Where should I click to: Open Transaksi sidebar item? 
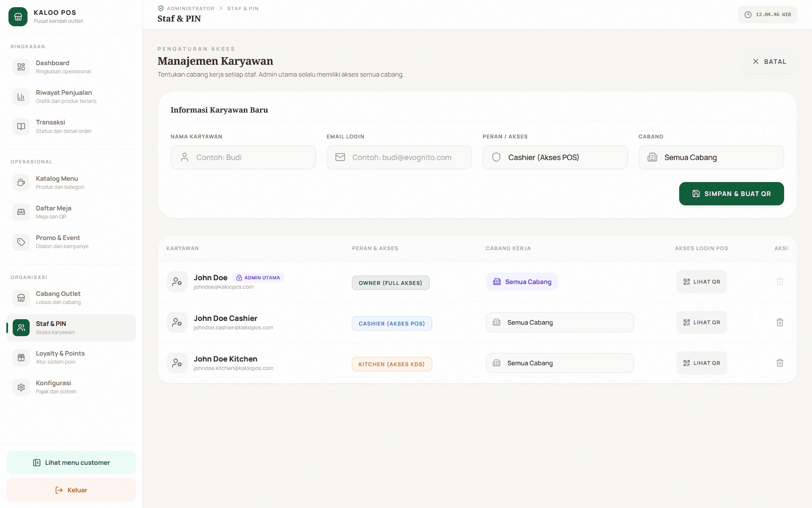71,126
